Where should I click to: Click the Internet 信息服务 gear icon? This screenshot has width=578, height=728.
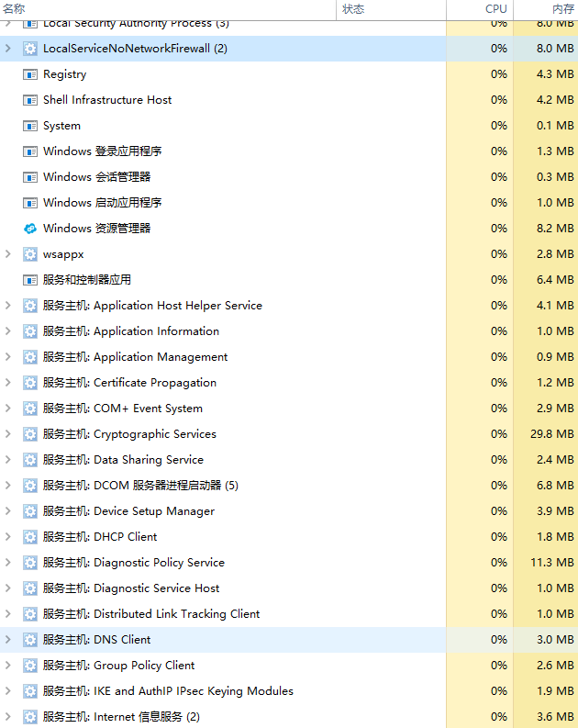(30, 717)
